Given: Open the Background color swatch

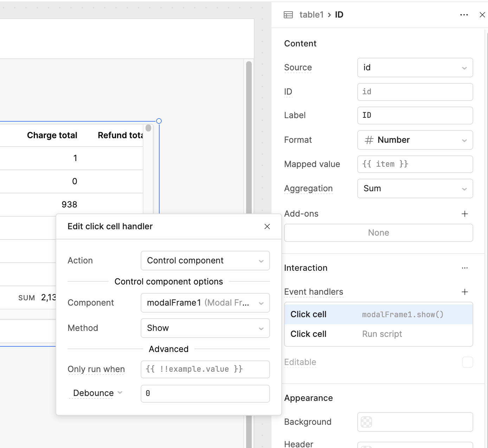Looking at the screenshot, I should tap(366, 422).
